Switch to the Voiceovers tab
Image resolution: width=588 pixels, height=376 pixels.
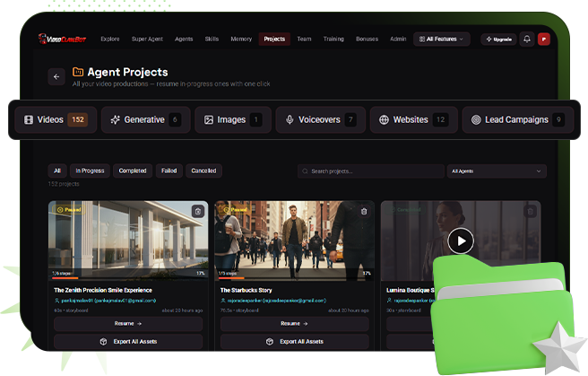pos(321,119)
